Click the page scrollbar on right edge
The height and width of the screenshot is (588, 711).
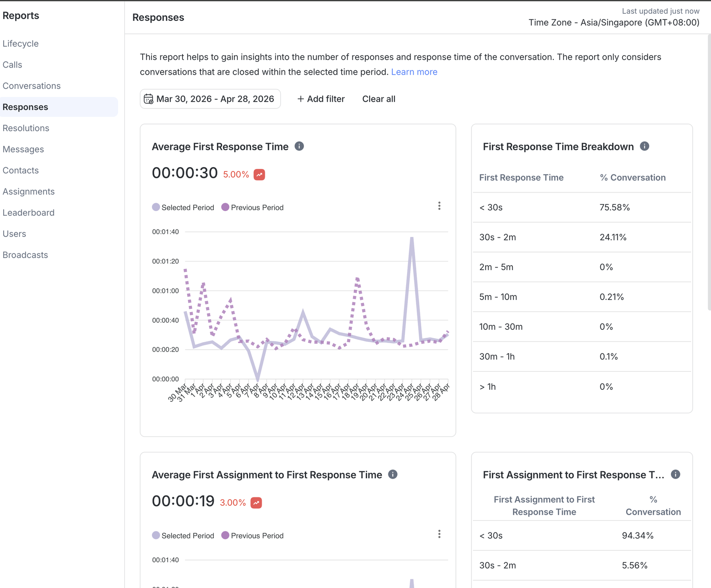click(709, 172)
